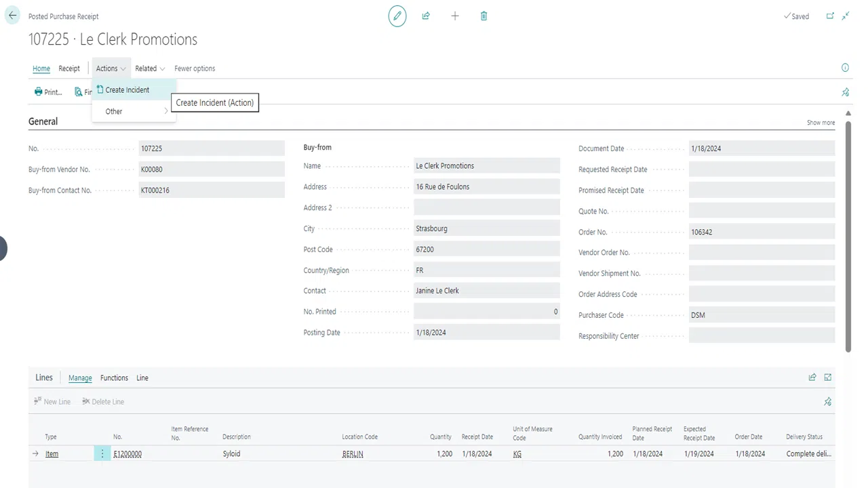Expand the Lines section to full view
868x488 pixels.
pos(828,378)
